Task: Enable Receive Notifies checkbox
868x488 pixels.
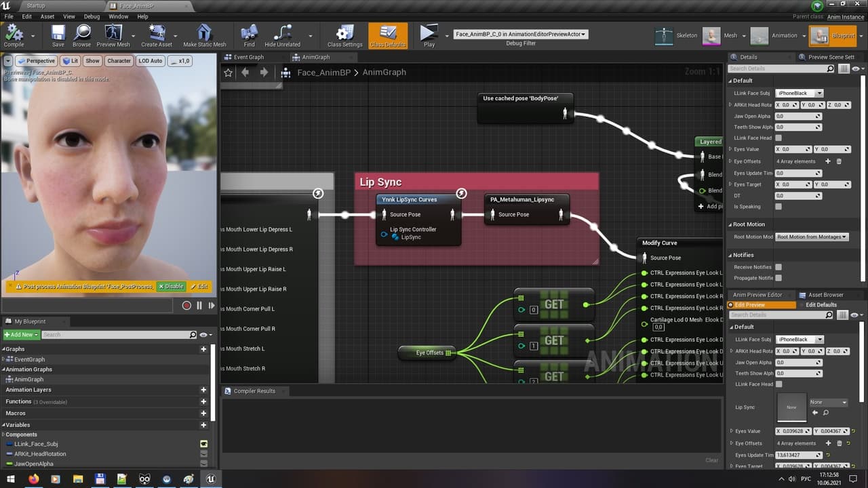Action: click(778, 267)
